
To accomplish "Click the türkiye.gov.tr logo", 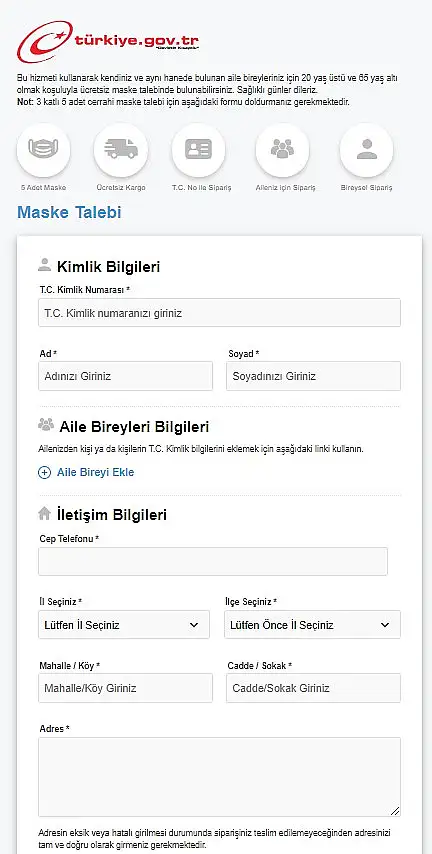I will (108, 42).
